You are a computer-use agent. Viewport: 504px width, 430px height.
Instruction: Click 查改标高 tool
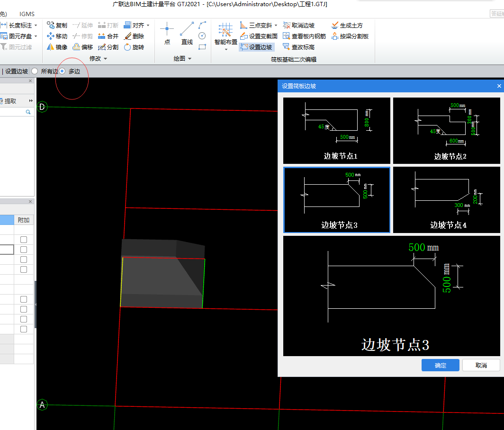298,47
